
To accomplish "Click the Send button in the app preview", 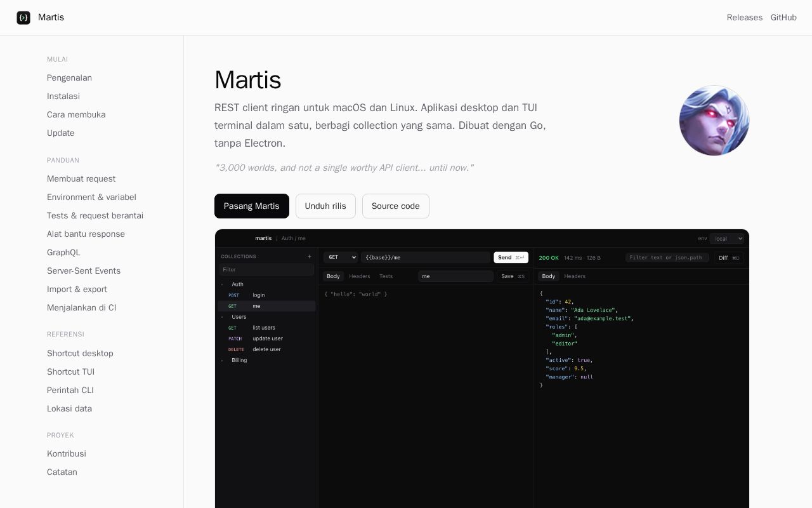I will (x=511, y=257).
